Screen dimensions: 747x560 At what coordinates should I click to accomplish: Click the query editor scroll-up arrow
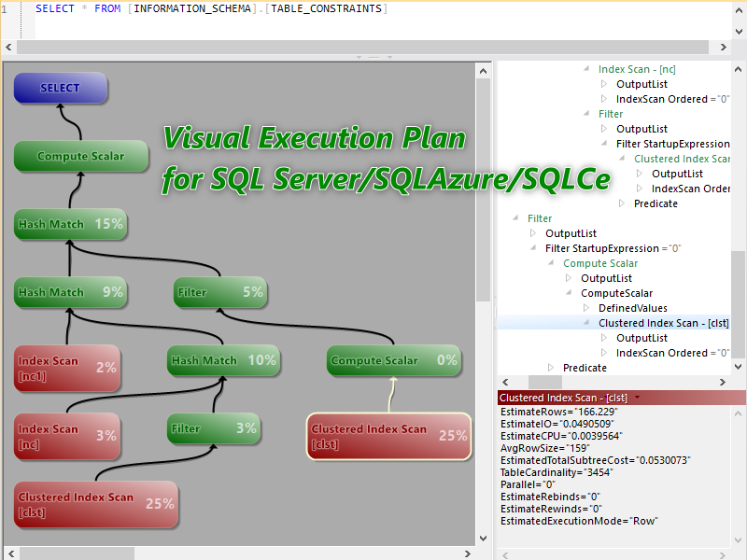tap(739, 9)
